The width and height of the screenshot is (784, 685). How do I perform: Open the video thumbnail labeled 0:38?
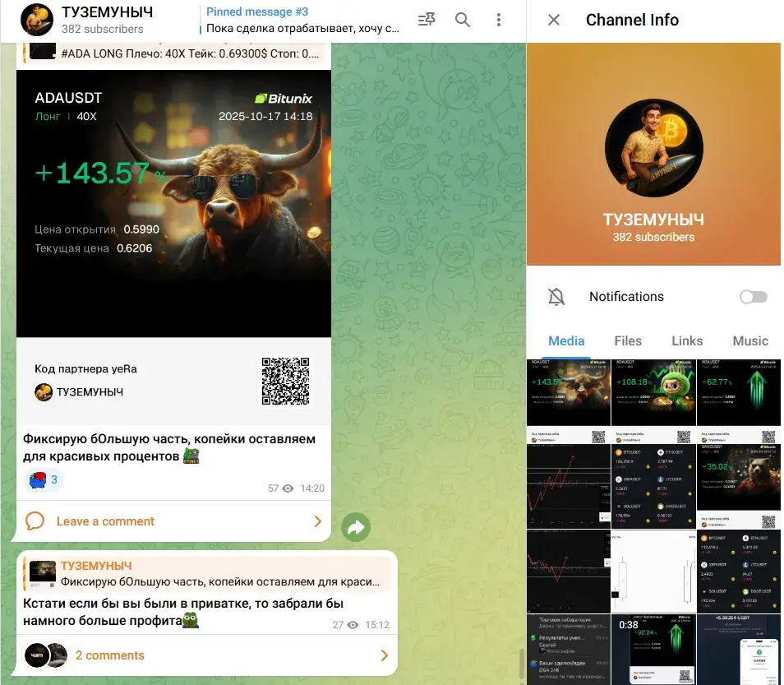click(x=653, y=649)
